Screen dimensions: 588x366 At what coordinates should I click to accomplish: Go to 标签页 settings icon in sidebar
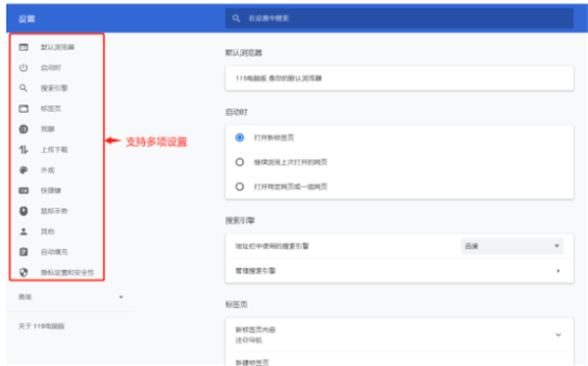(x=24, y=109)
